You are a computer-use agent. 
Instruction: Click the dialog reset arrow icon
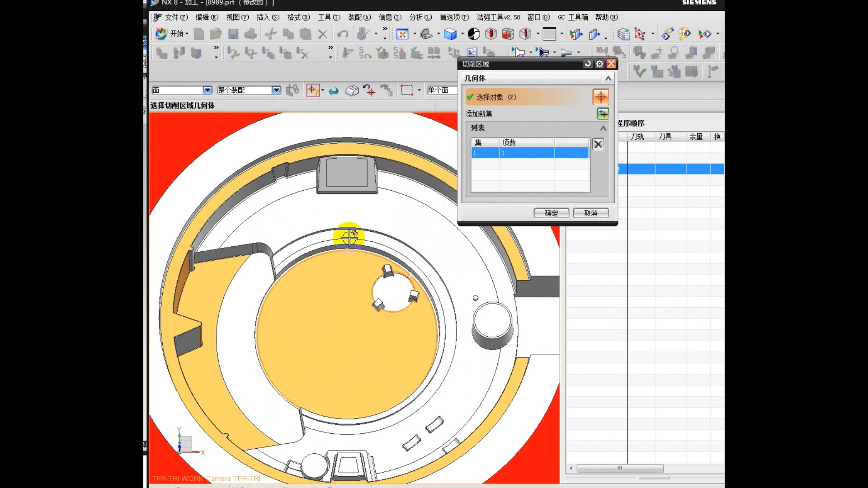coord(588,64)
